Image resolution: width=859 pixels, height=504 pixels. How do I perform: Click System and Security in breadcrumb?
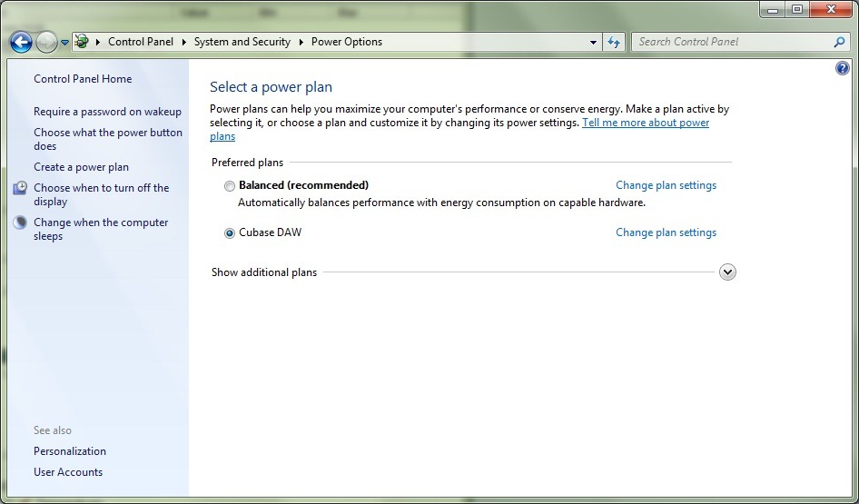point(242,42)
